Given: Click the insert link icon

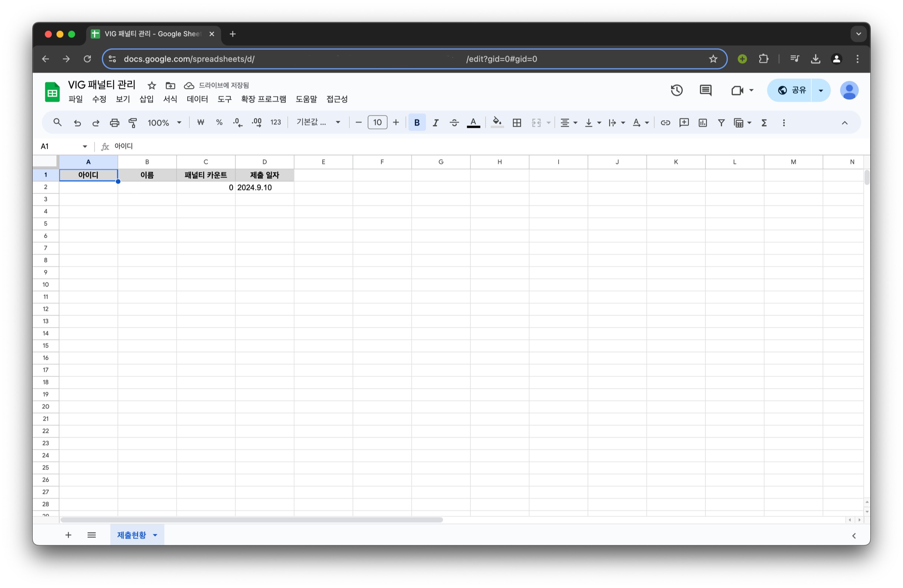Looking at the screenshot, I should (665, 123).
